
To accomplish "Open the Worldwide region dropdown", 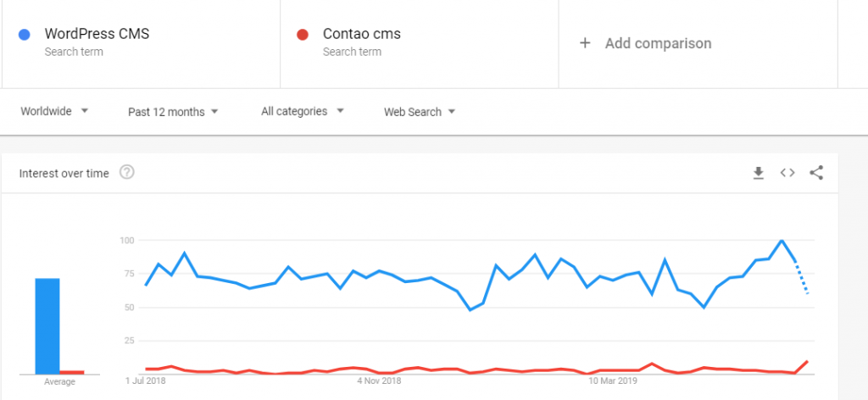I will pyautogui.click(x=54, y=111).
